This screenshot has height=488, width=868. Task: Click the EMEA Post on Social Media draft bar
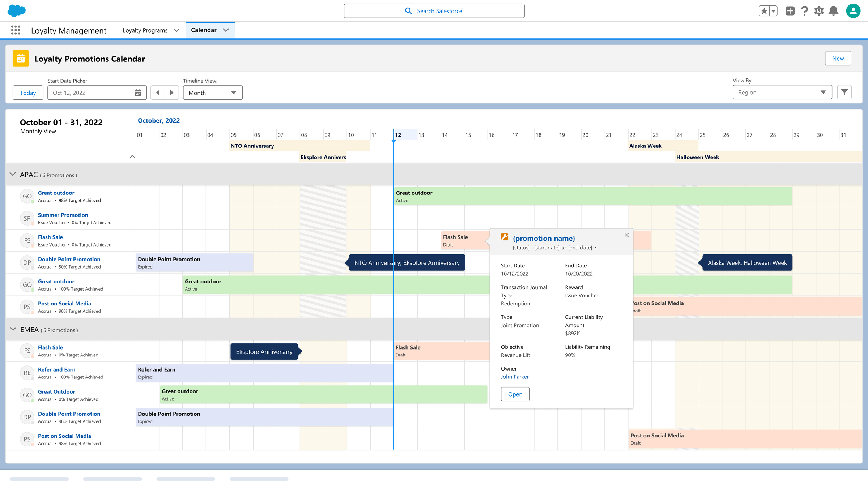[x=745, y=439]
